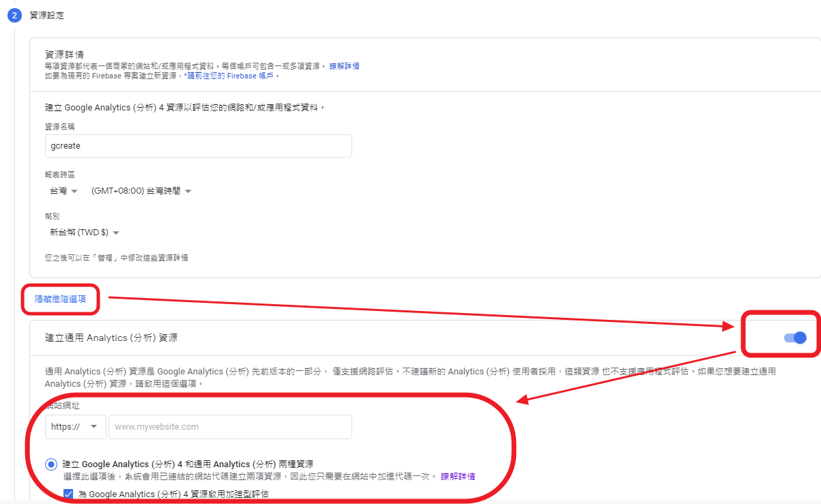Toggle the Universal Analytics property switch
The height and width of the screenshot is (504, 821).
click(796, 338)
